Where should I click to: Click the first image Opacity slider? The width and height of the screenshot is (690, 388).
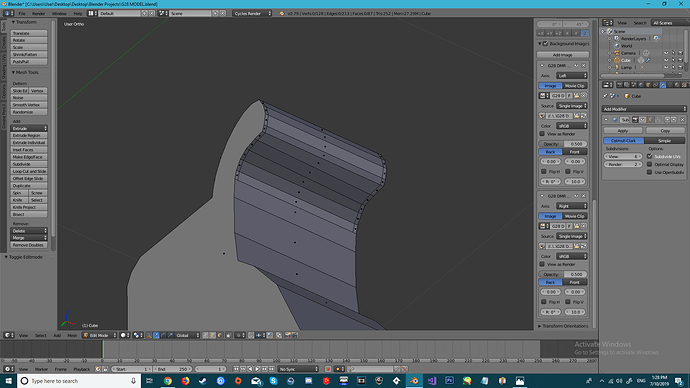click(x=563, y=144)
